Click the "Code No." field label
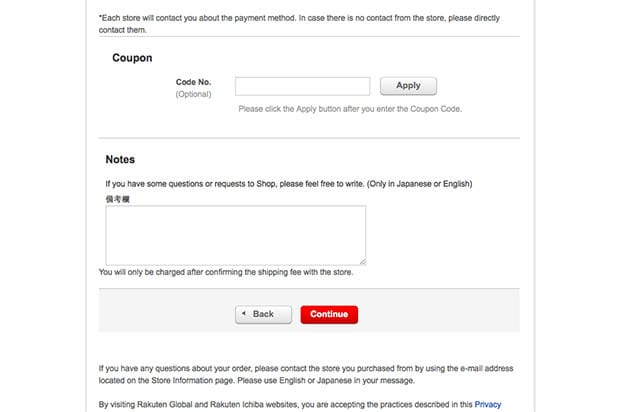Screen dimensions: 640x412 click(x=193, y=81)
